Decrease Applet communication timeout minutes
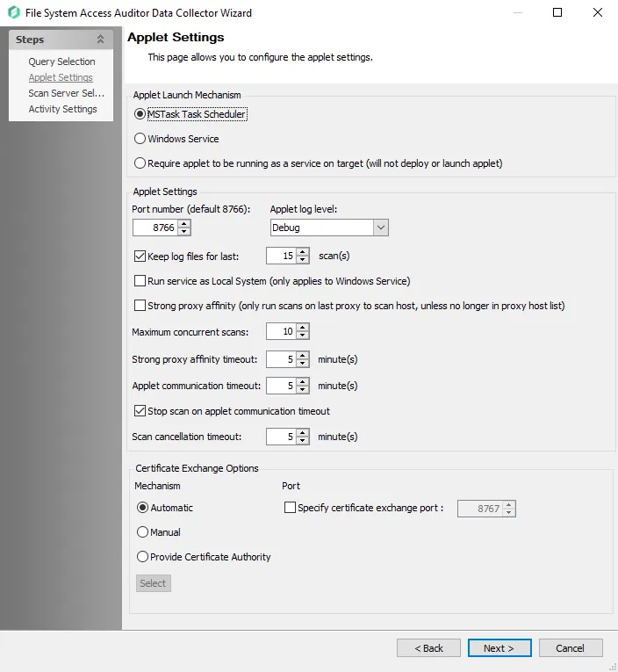Screen dimensions: 618x672 coord(302,389)
